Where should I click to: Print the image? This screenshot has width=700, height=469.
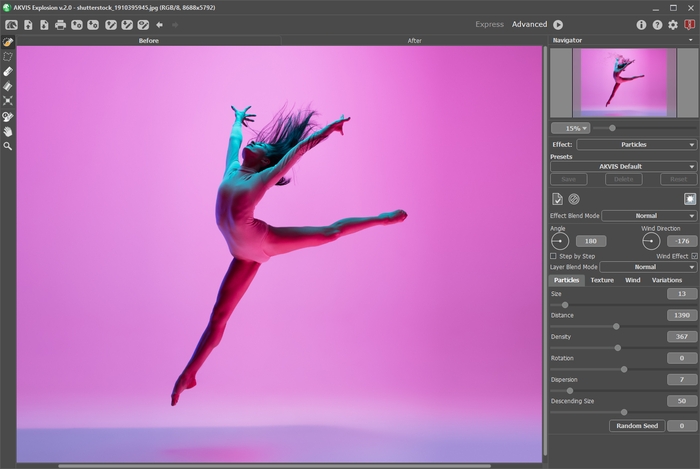(x=60, y=25)
